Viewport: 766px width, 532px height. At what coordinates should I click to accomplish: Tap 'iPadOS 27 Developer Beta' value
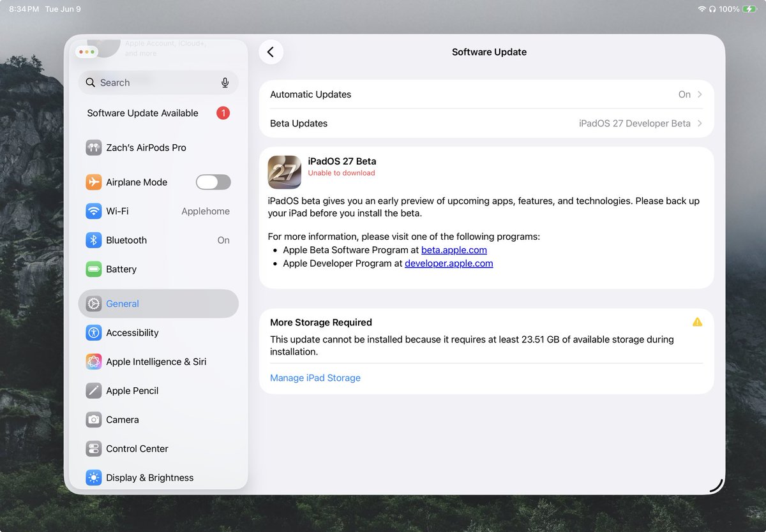click(635, 124)
